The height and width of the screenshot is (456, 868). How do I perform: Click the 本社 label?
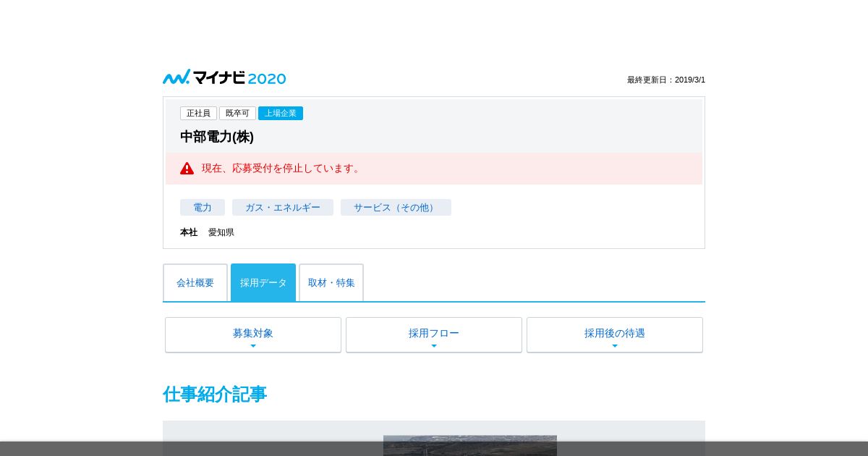point(189,232)
